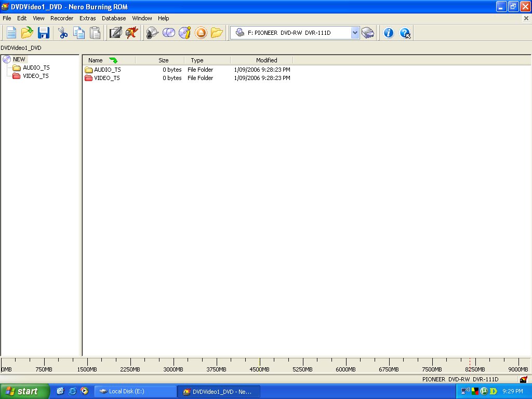Open the Extras menu
This screenshot has width=532, height=399.
tap(87, 18)
